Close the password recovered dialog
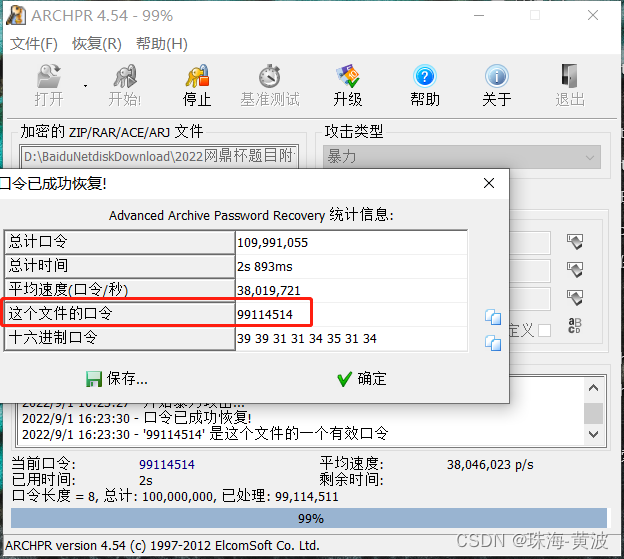624x559 pixels. [489, 183]
